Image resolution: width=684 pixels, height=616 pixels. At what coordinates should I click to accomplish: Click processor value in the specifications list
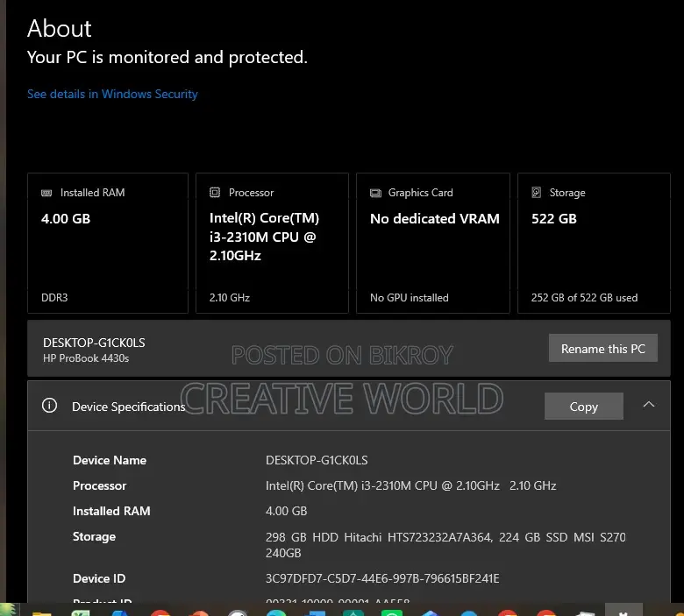[x=411, y=485]
